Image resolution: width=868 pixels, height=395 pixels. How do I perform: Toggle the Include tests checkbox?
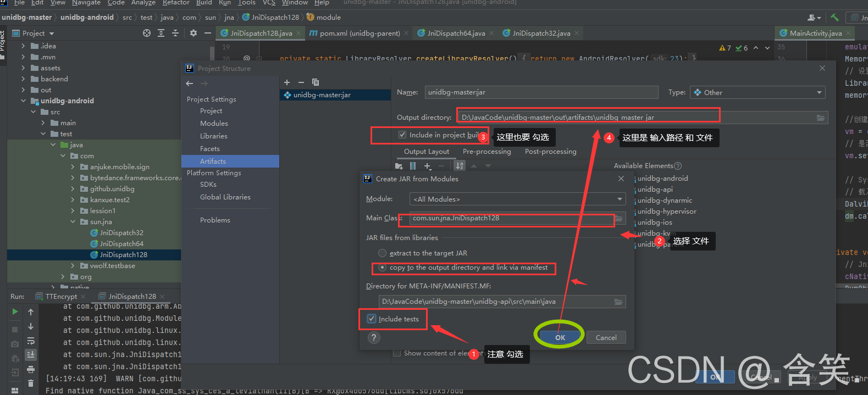(372, 319)
